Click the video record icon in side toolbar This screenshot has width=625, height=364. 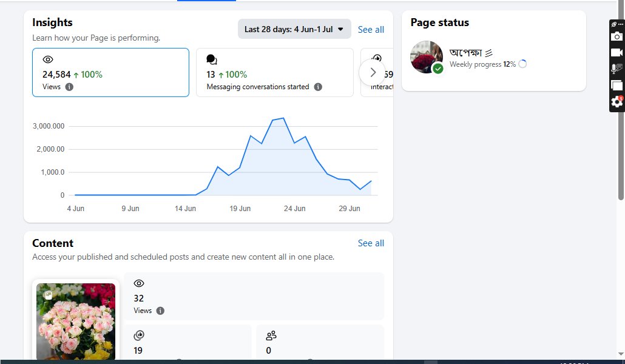[x=617, y=53]
